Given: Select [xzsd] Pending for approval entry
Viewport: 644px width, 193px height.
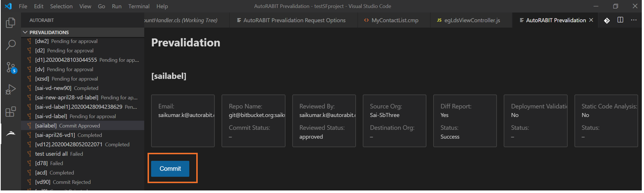Looking at the screenshot, I should click(83, 79).
